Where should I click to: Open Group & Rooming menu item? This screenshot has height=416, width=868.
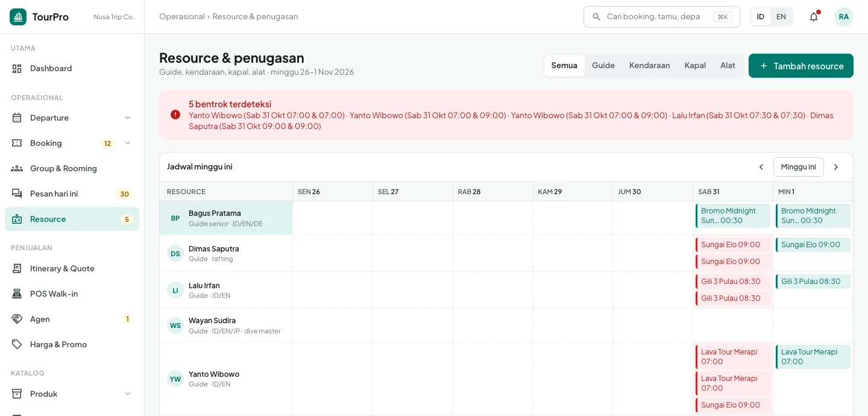pyautogui.click(x=72, y=169)
